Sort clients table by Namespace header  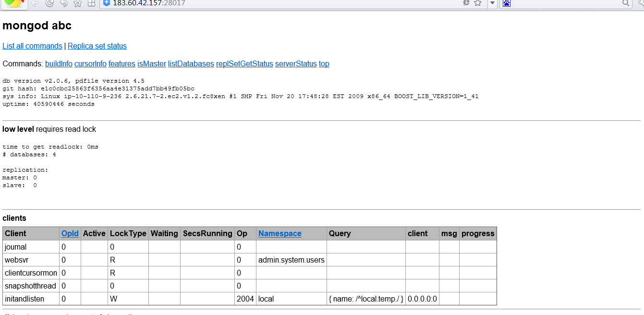(x=280, y=234)
